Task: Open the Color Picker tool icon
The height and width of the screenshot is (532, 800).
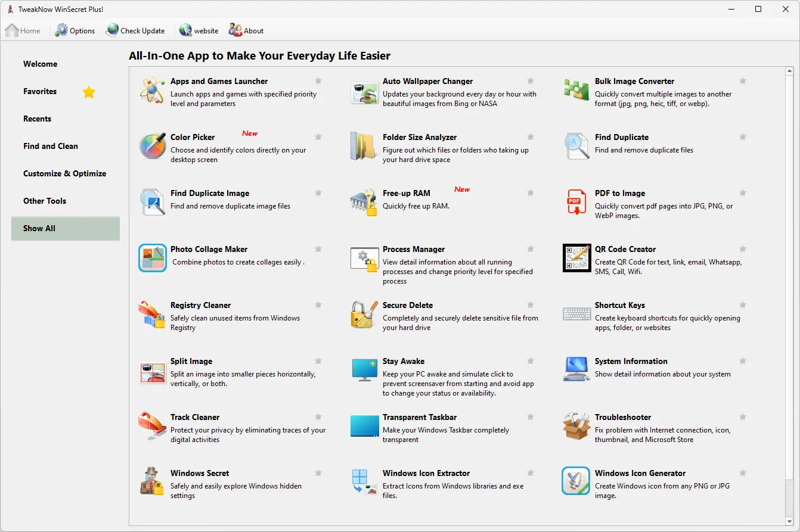Action: tap(152, 147)
